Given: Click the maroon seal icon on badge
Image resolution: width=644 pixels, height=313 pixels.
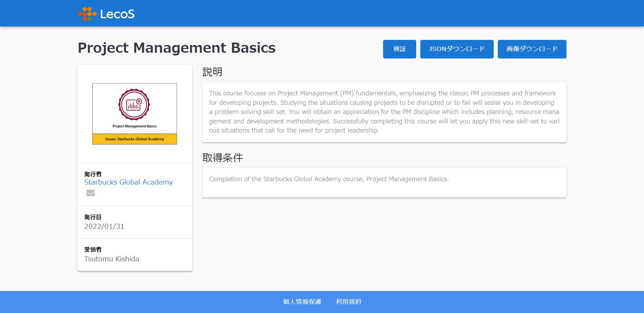Looking at the screenshot, I should tap(134, 104).
